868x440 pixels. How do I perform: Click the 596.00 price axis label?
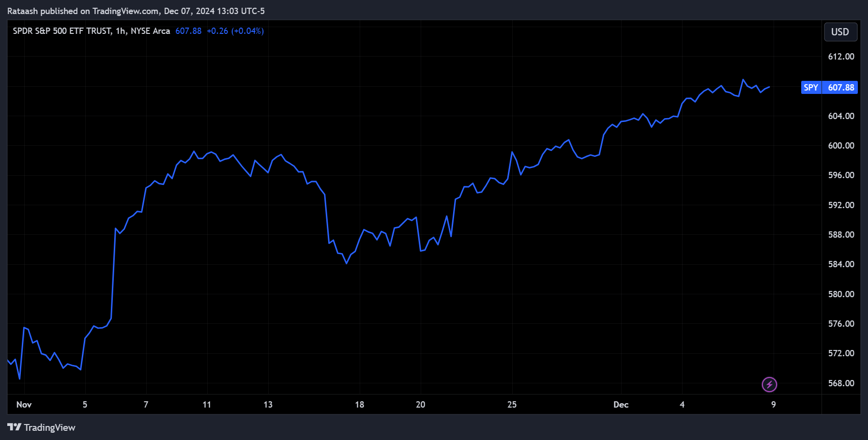841,175
